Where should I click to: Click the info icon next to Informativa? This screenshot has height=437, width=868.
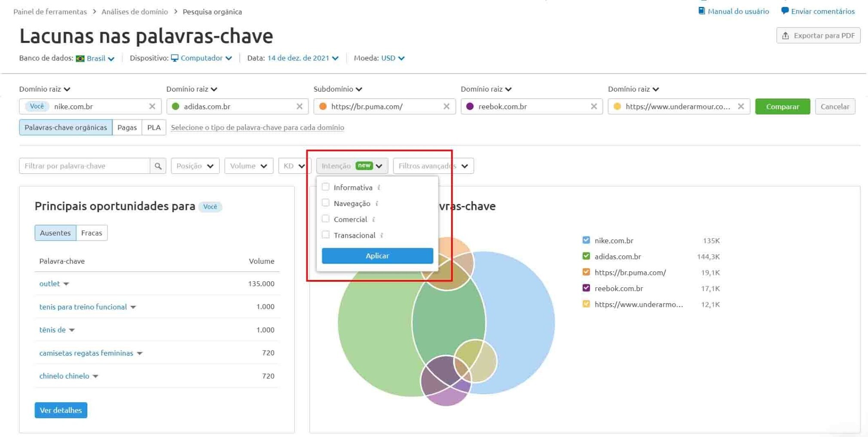(x=379, y=188)
